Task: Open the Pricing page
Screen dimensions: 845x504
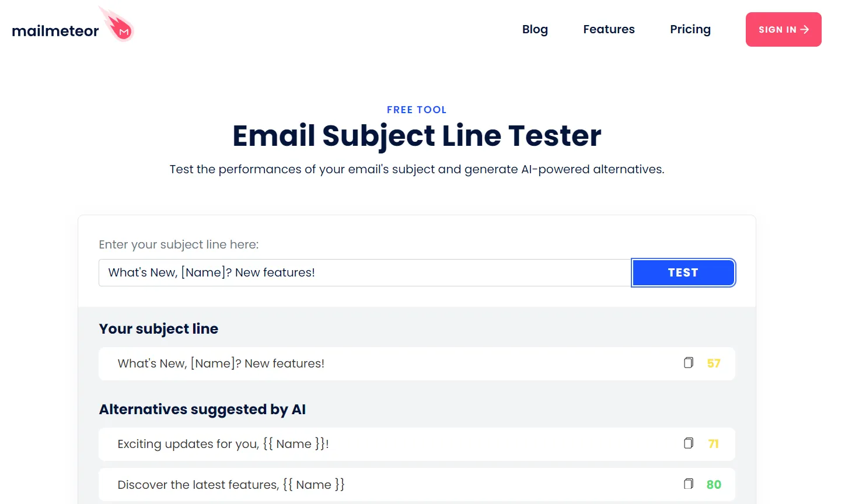Action: [x=690, y=29]
